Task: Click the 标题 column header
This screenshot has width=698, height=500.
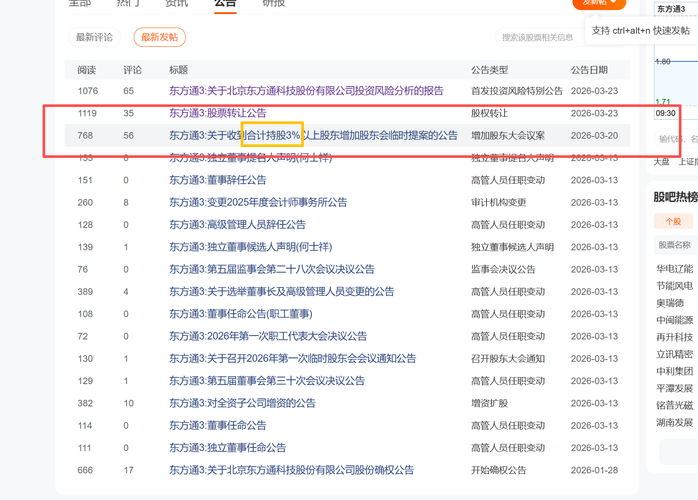Action: pyautogui.click(x=179, y=70)
